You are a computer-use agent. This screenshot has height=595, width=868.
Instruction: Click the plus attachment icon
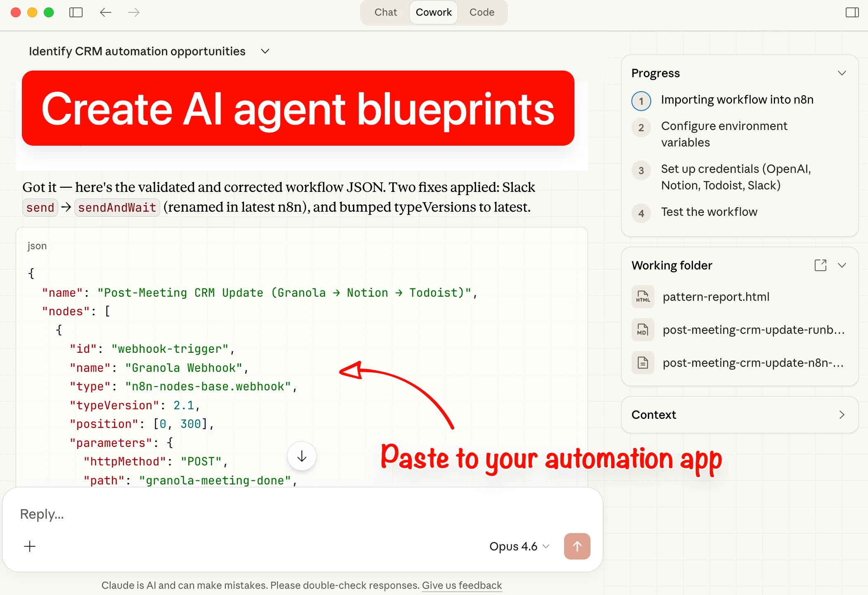pyautogui.click(x=30, y=546)
